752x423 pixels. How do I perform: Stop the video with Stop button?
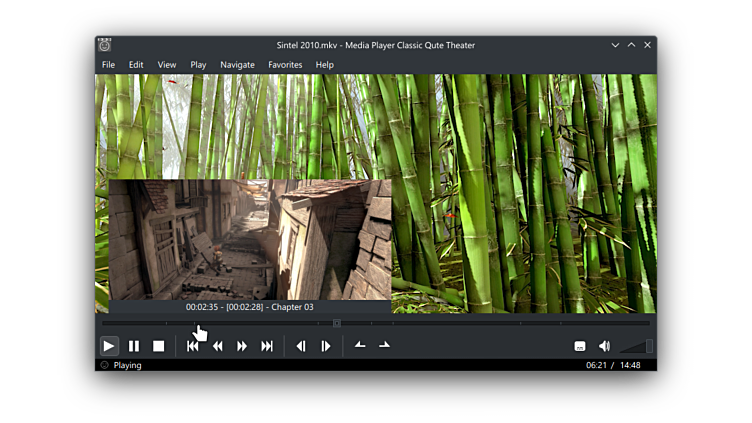(x=158, y=346)
